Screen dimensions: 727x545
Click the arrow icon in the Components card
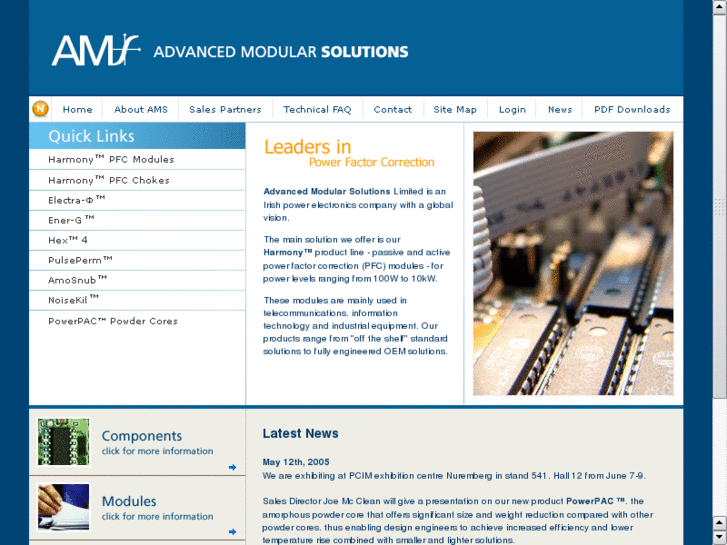tap(232, 467)
